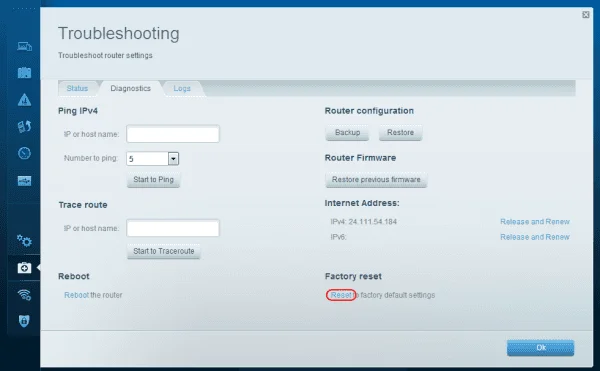Click the Internet Address heading

(x=362, y=203)
